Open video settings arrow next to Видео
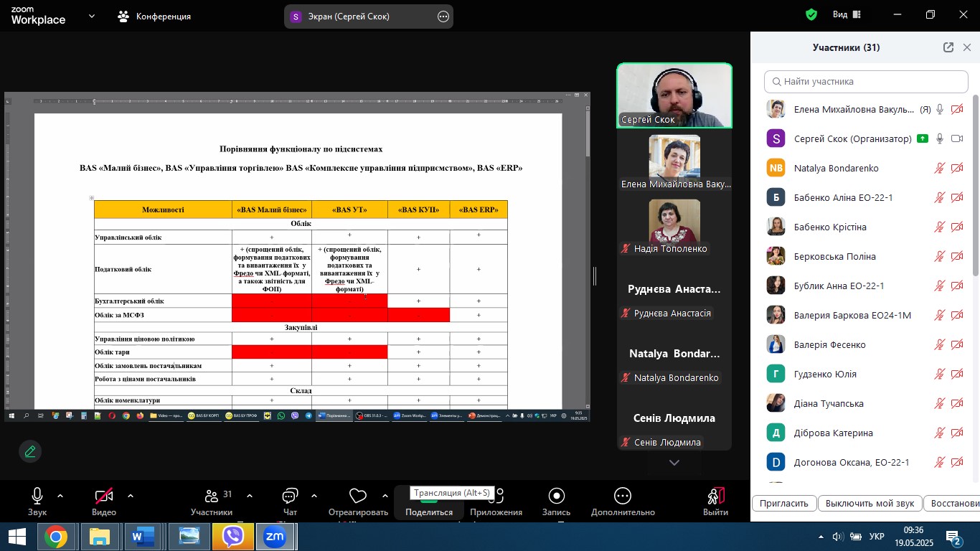980x551 pixels. point(131,496)
